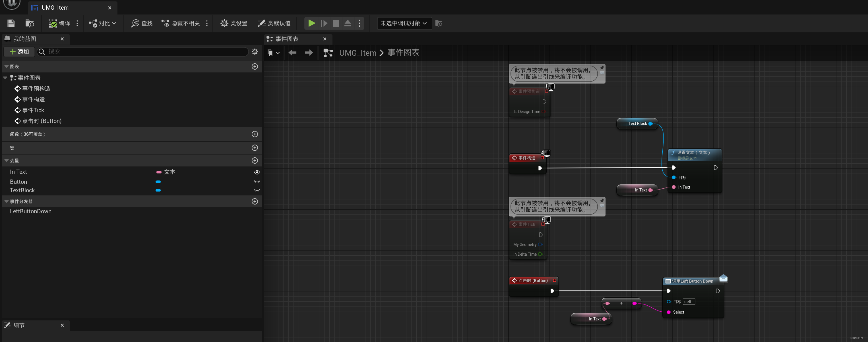Click the Select input pin
Image resolution: width=868 pixels, height=342 pixels.
click(x=669, y=312)
